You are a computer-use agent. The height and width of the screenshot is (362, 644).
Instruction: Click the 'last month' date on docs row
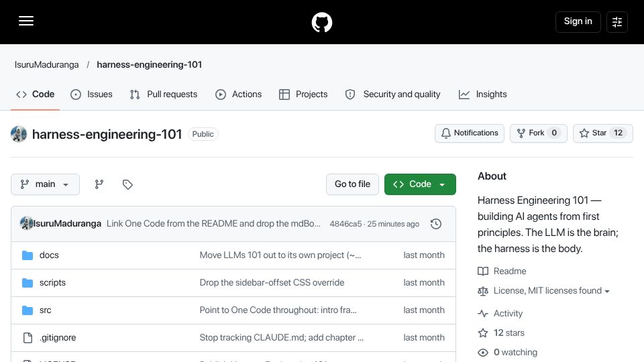[x=424, y=255]
